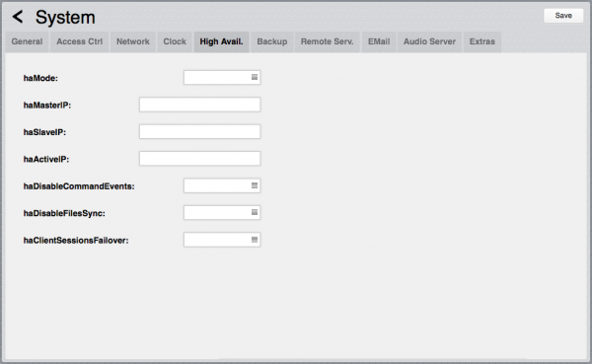Click the haActiveIP: label

coord(46,160)
